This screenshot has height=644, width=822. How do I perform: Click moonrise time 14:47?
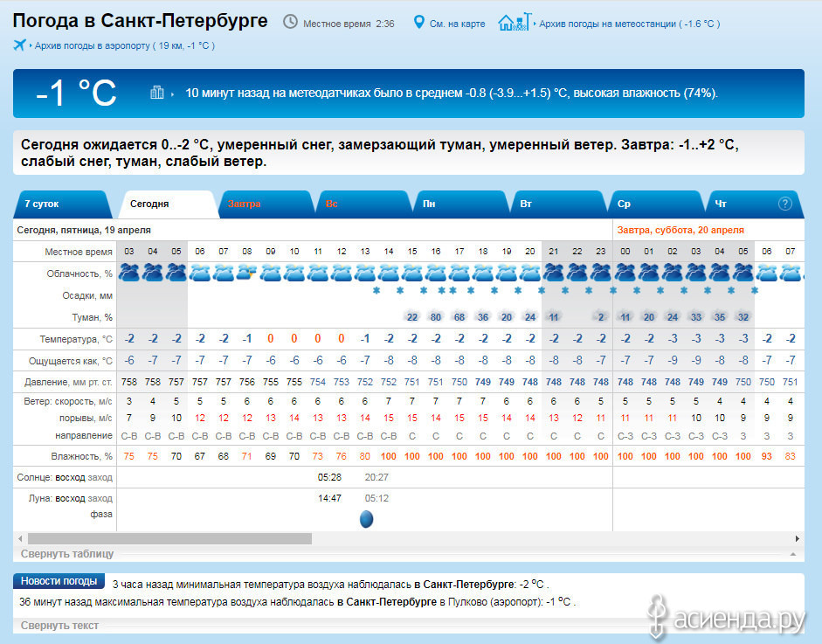(x=329, y=498)
